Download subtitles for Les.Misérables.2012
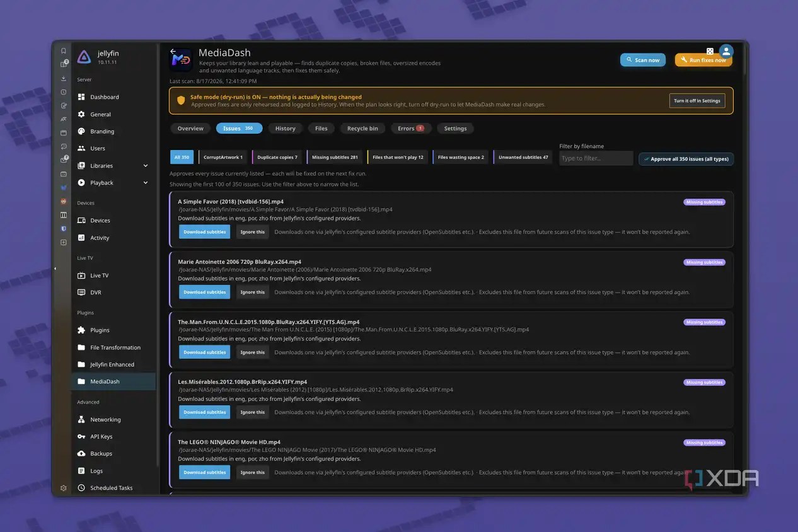798x532 pixels. pos(204,412)
